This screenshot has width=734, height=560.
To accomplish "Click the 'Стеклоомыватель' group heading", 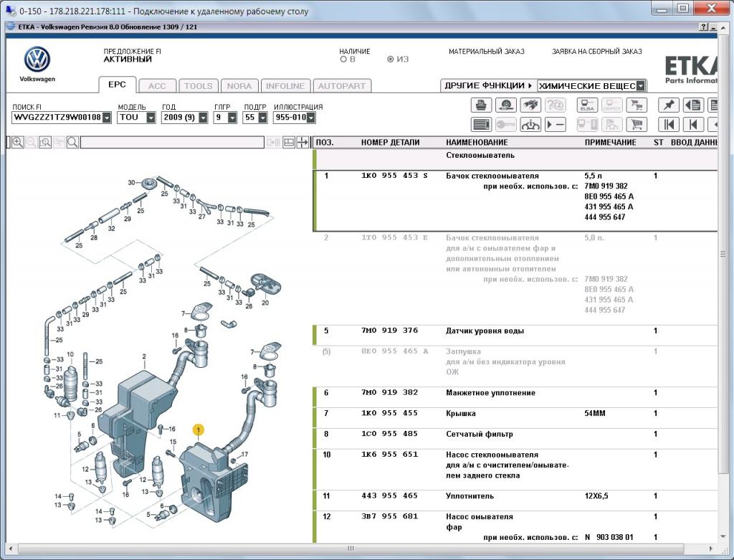I will [480, 155].
